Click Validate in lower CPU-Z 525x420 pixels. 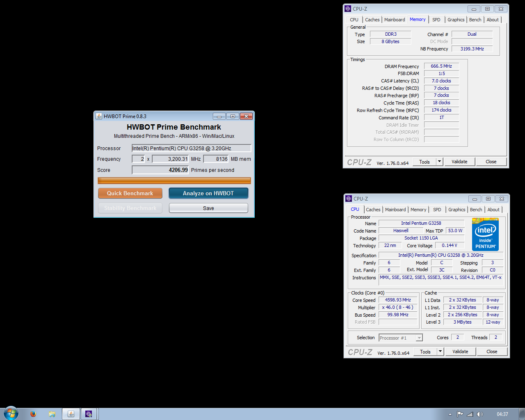coord(460,352)
